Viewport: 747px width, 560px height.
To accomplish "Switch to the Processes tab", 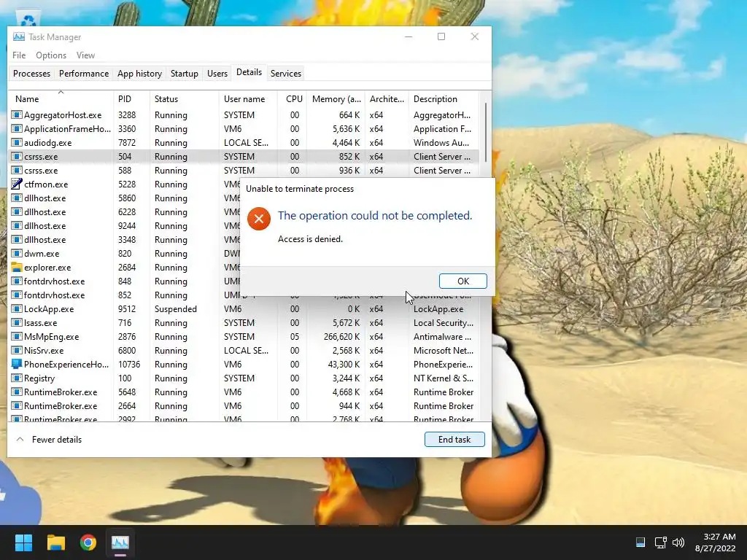I will point(31,74).
